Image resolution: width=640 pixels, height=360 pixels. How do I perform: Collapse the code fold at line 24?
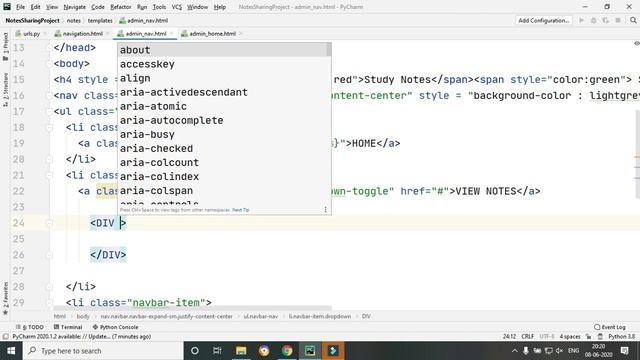49,223
